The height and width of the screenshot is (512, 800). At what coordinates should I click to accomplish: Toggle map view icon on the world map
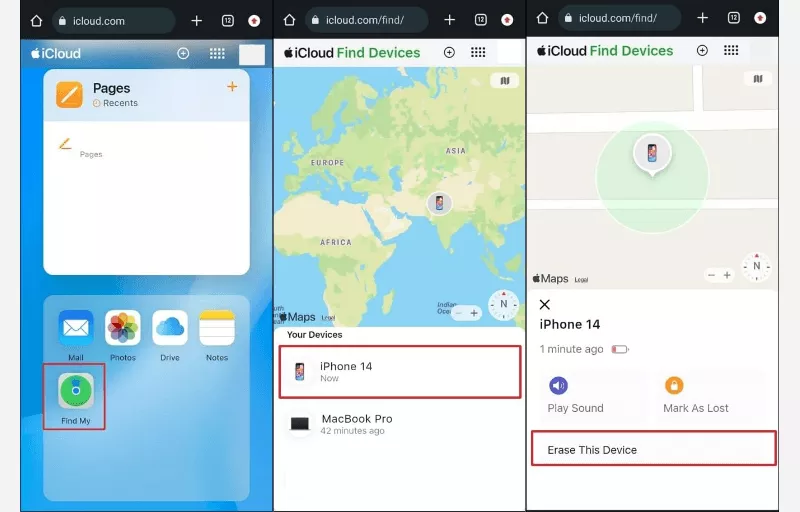(x=505, y=81)
